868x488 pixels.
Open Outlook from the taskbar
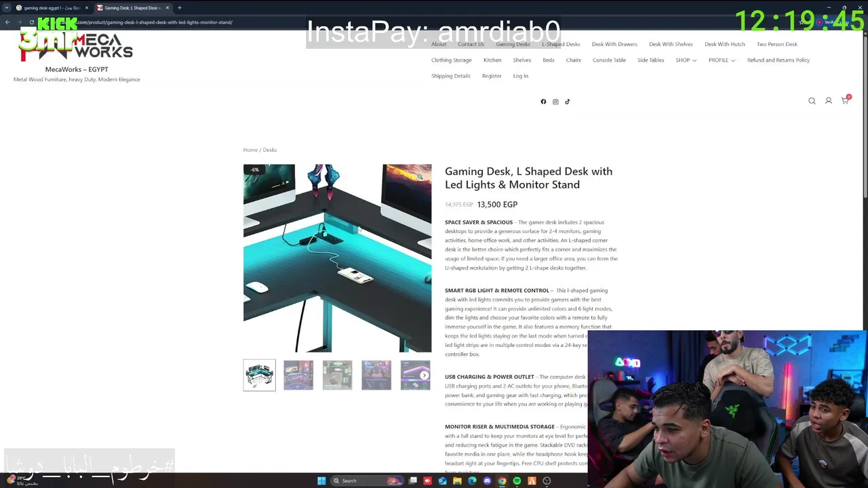coord(442,481)
